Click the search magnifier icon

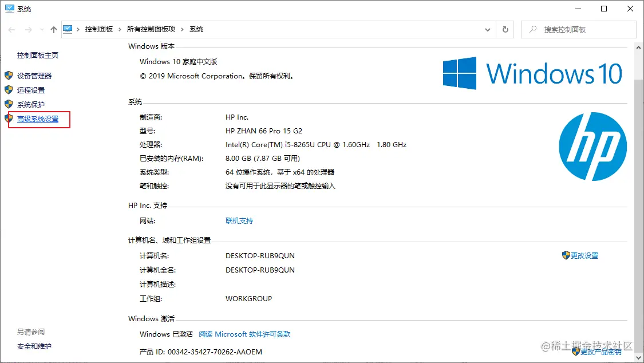point(533,29)
